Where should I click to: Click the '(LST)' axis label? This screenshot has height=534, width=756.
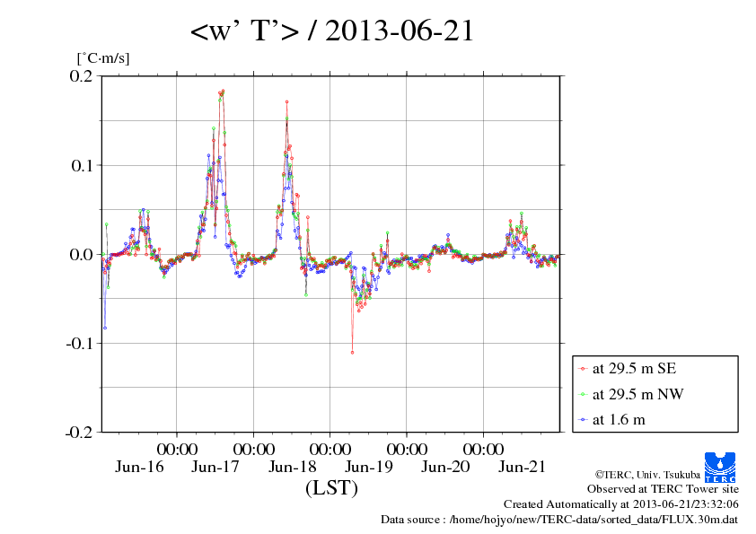(331, 487)
